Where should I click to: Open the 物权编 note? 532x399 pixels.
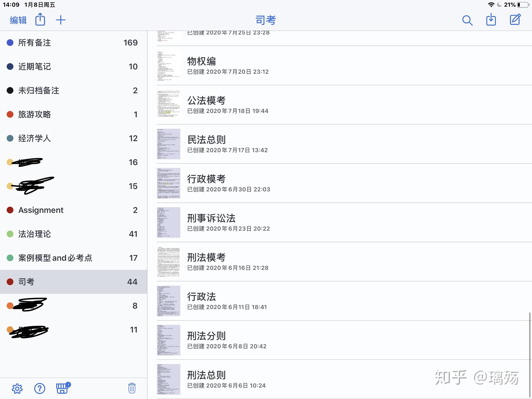tap(339, 65)
